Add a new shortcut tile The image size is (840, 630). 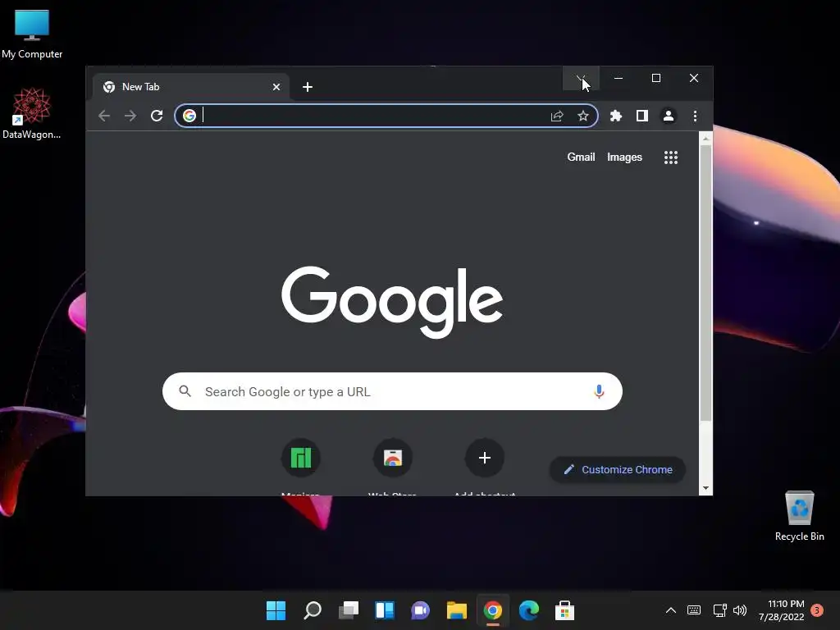[x=485, y=458]
